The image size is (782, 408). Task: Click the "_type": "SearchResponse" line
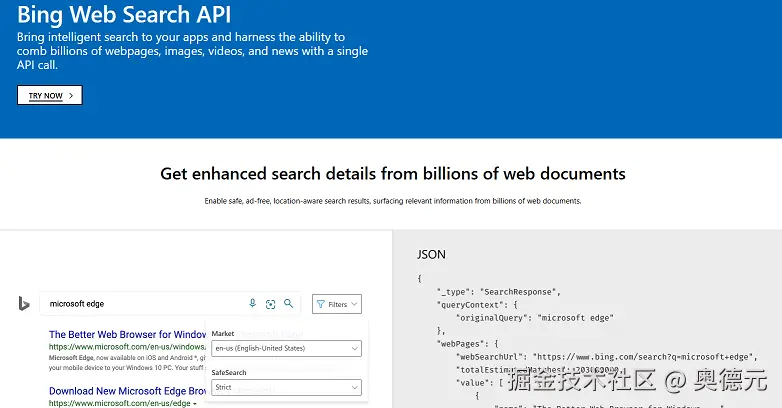499,292
